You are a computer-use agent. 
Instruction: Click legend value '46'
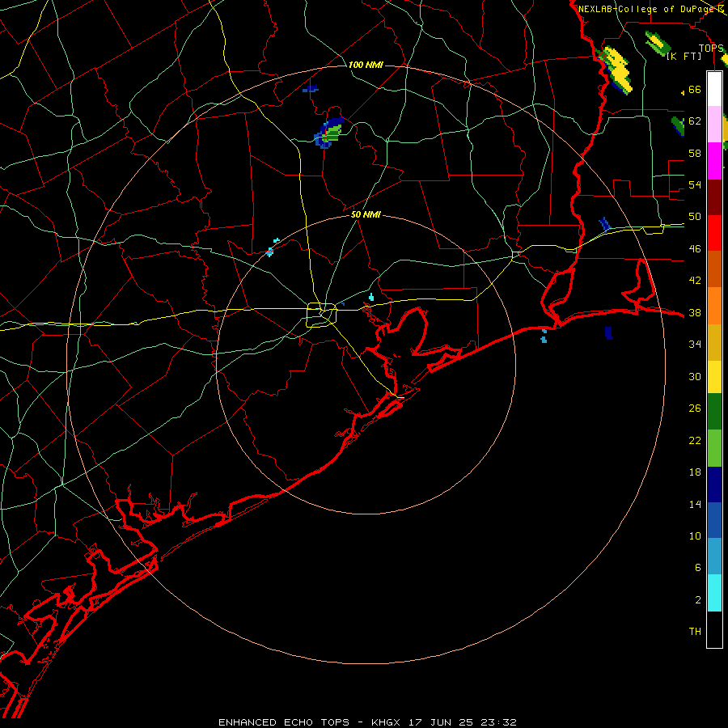click(x=695, y=249)
